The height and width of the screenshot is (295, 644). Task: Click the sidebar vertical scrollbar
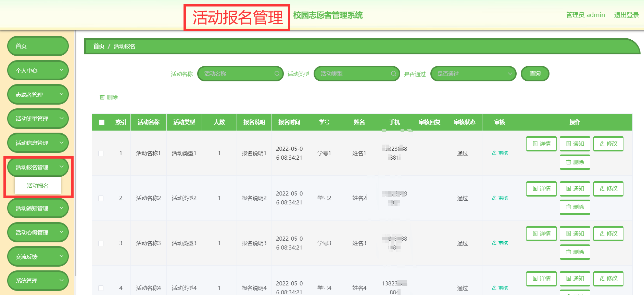75,154
